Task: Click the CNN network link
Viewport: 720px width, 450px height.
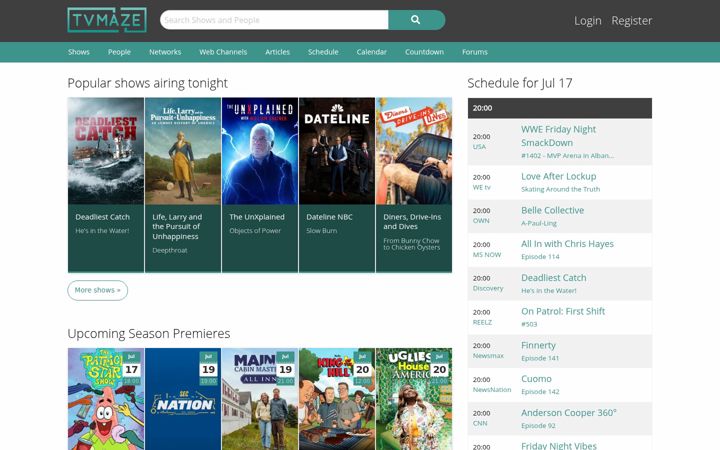Action: pyautogui.click(x=480, y=423)
